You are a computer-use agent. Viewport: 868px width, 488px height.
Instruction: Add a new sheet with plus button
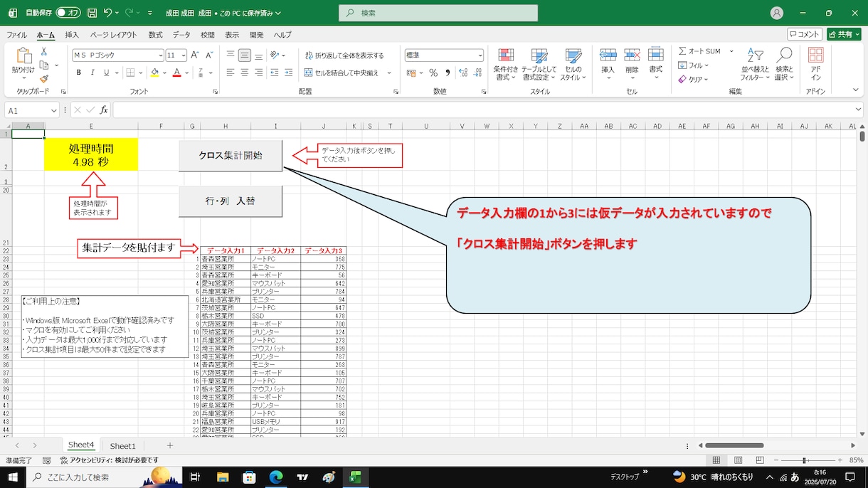coord(169,445)
